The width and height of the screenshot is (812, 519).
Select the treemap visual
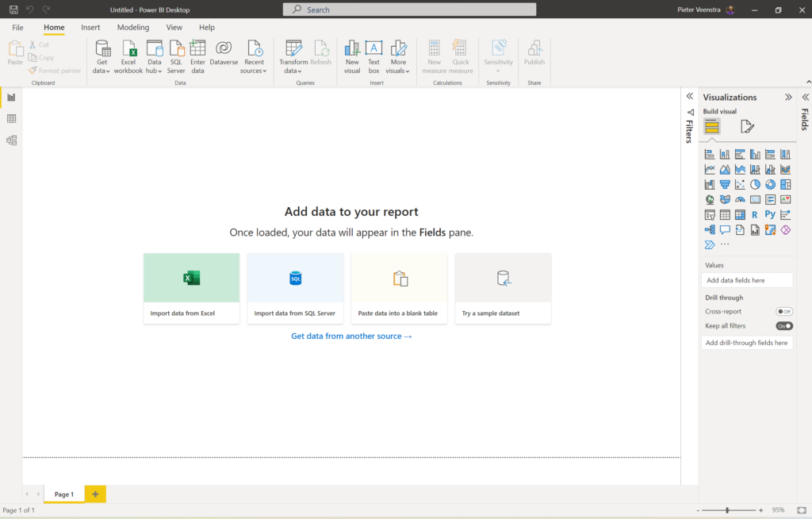(786, 184)
